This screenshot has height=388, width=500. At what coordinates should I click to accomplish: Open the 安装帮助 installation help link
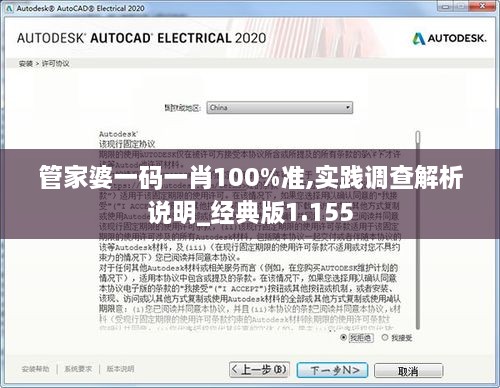[x=35, y=369]
